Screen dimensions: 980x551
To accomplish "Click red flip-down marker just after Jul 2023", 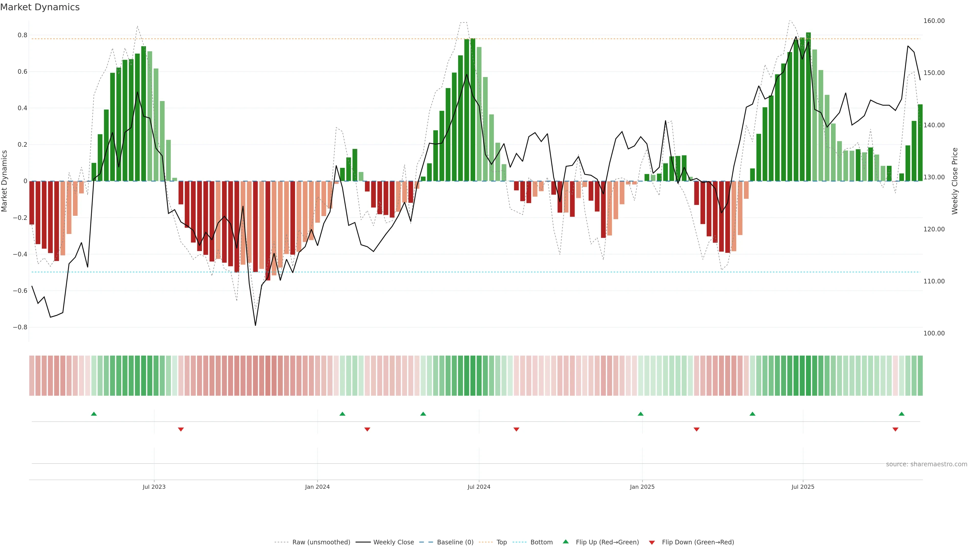I will point(181,429).
